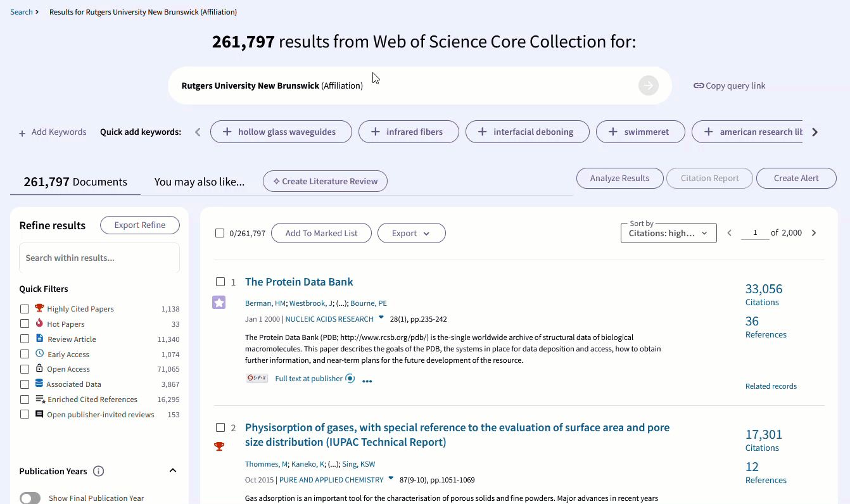
Task: Click Publication Years info icon
Action: tap(98, 471)
